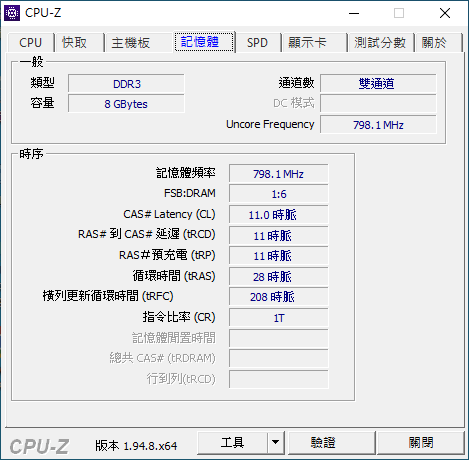This screenshot has height=460, width=469.
Task: Click the 記憶體頻率 798.1 MHz value
Action: pos(279,173)
